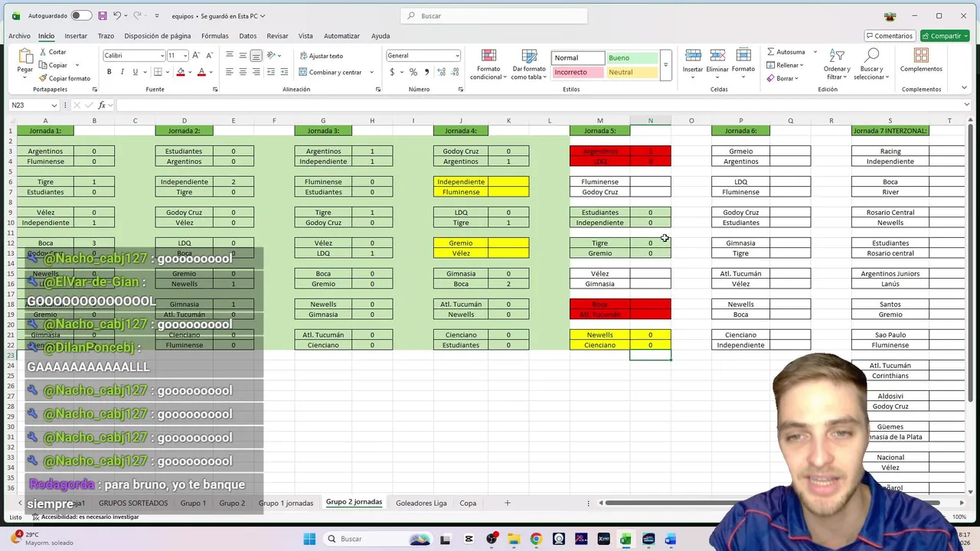This screenshot has height=551, width=980.
Task: Align text to middle vertically
Action: [243, 55]
